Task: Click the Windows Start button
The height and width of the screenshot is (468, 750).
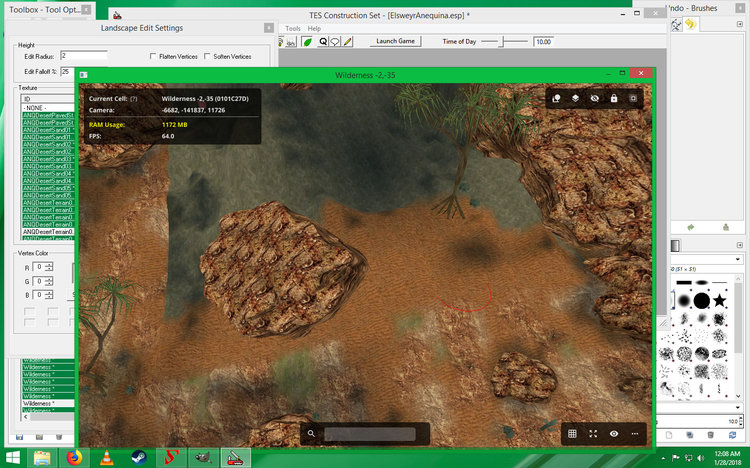Action: [13, 458]
